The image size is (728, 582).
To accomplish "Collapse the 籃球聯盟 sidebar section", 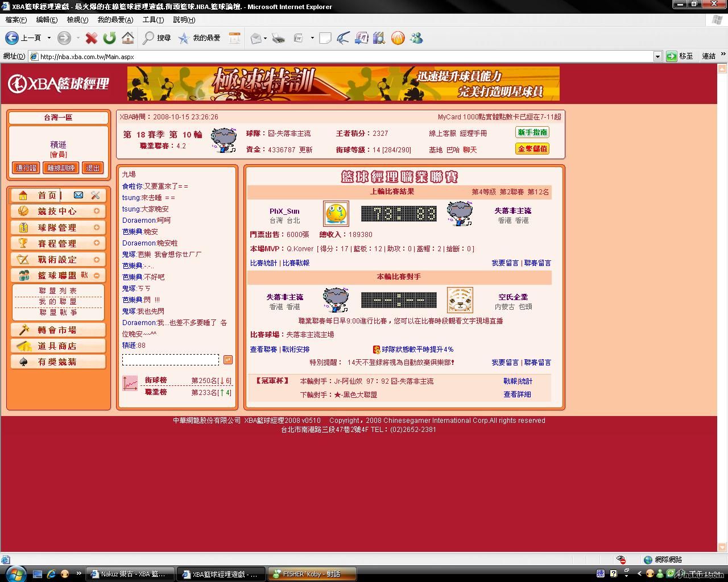I will pyautogui.click(x=97, y=275).
